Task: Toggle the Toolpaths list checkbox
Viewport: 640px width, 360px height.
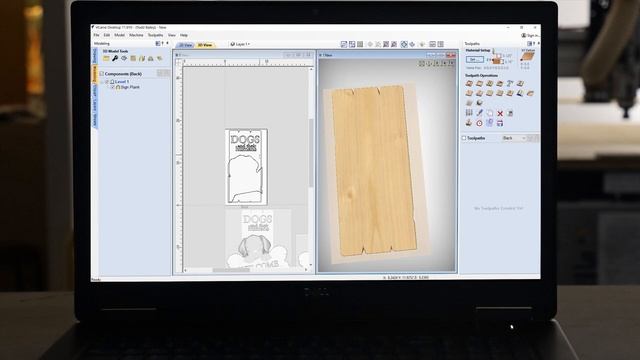Action: (464, 138)
